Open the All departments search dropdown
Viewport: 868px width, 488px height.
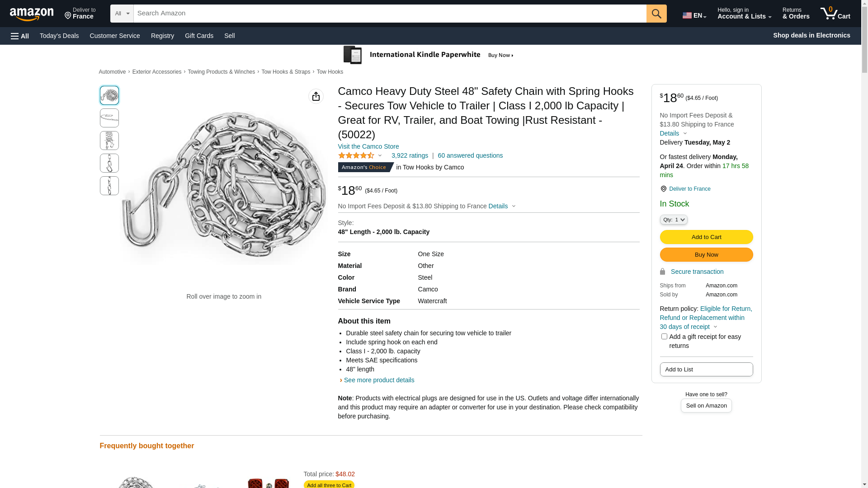(122, 14)
